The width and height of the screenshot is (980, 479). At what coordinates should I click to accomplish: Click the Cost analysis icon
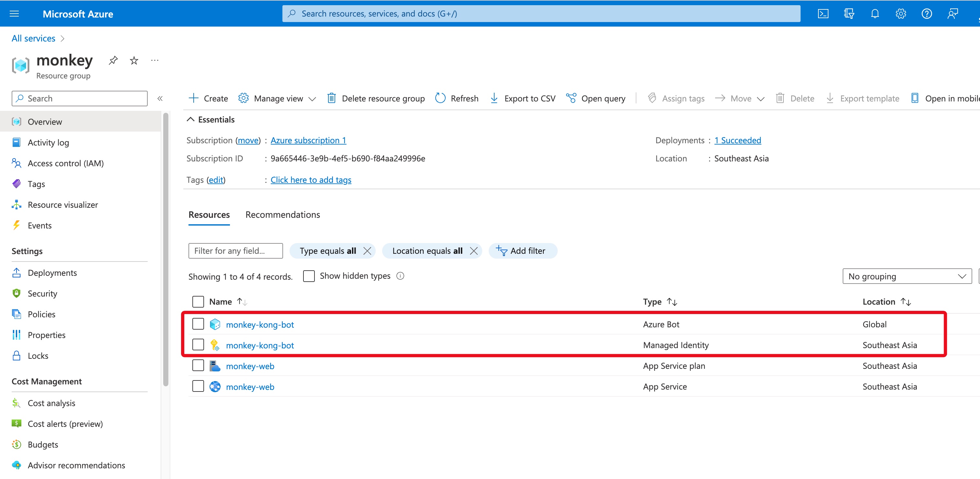tap(16, 402)
